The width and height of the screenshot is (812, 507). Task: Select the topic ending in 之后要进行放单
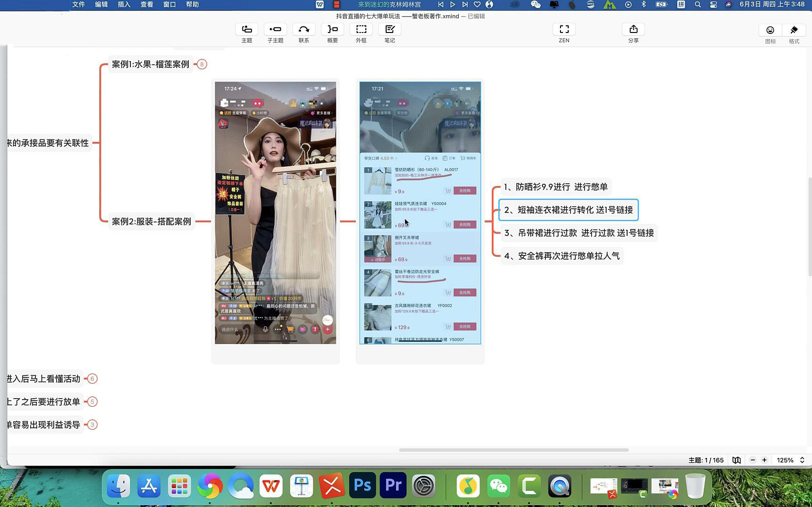[x=44, y=402]
